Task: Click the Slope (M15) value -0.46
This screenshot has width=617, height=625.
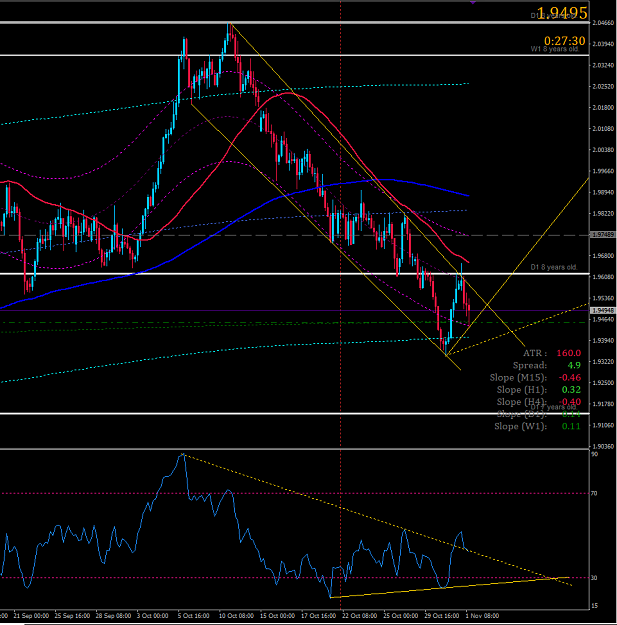Action: click(570, 377)
